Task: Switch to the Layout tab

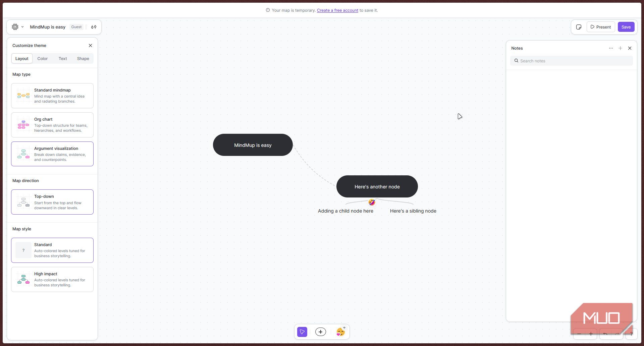Action: tap(22, 58)
